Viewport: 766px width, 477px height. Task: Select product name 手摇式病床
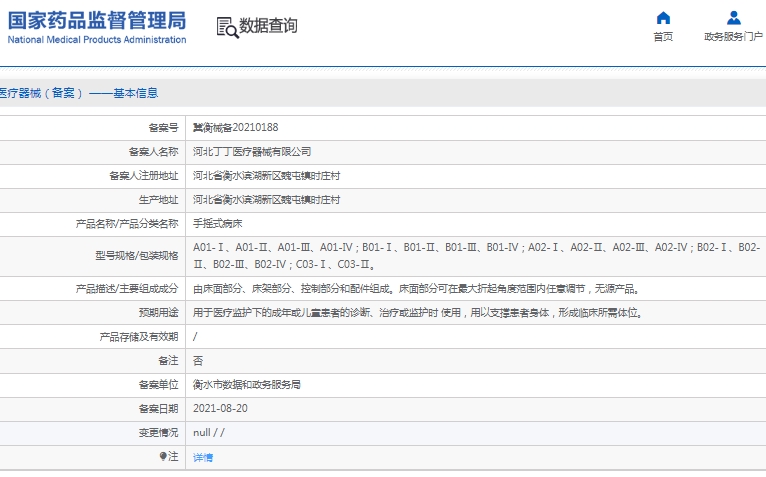tap(217, 223)
